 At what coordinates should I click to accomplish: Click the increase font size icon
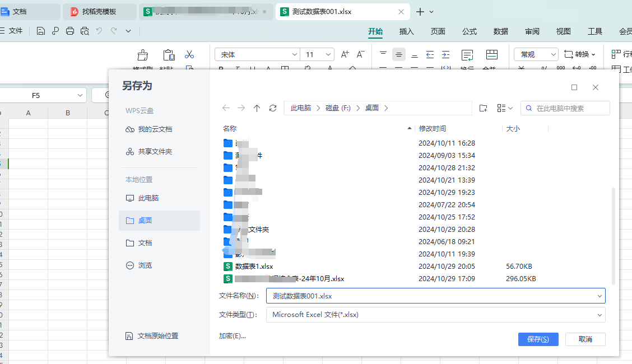tap(345, 54)
